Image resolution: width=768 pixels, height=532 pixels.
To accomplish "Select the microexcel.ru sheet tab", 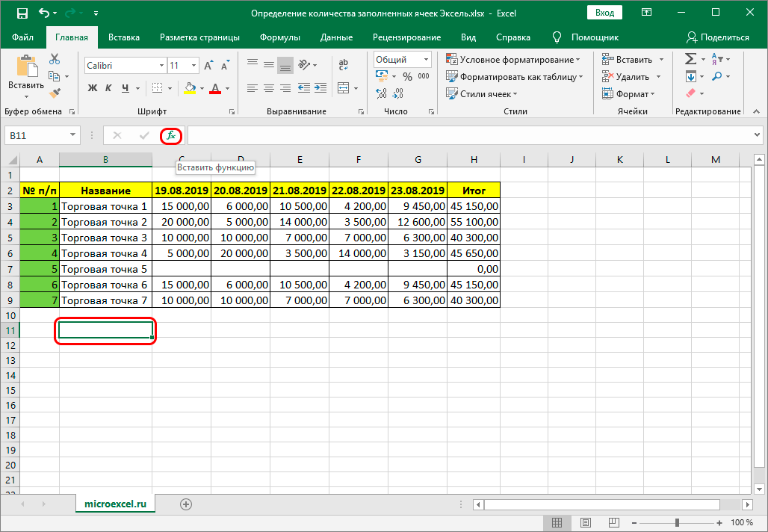I will click(x=115, y=504).
